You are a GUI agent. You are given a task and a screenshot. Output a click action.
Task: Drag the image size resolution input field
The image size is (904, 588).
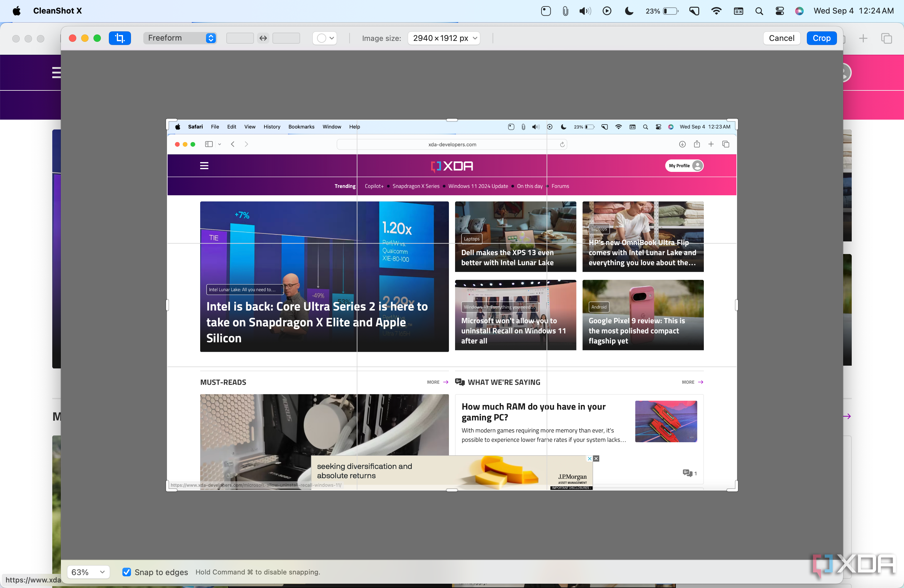443,38
